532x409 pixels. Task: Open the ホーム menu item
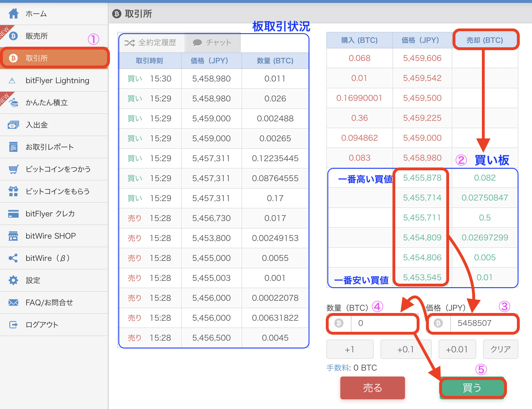click(54, 14)
